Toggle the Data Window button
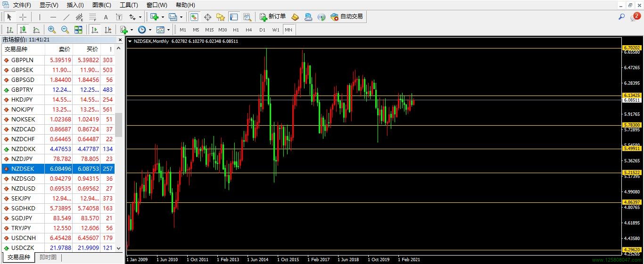Image resolution: width=644 pixels, height=264 pixels. [x=207, y=17]
